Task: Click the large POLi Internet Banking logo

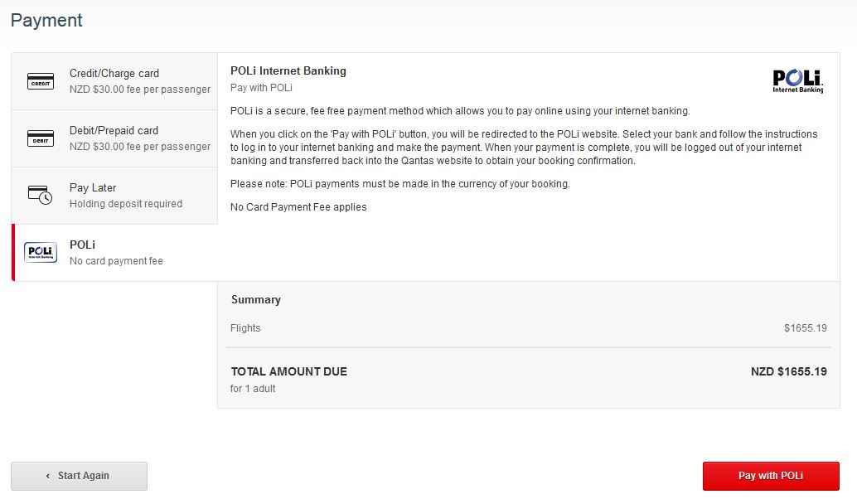Action: point(797,81)
